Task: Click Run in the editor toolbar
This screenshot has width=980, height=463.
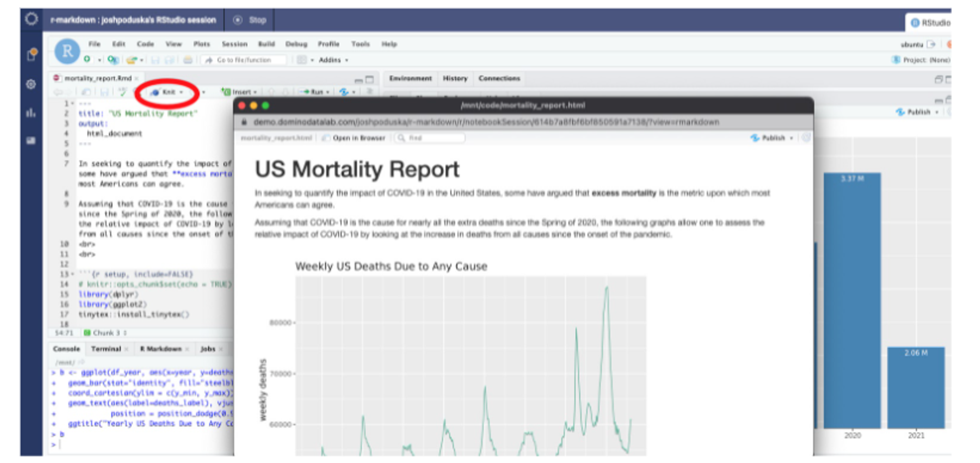Action: coord(313,92)
